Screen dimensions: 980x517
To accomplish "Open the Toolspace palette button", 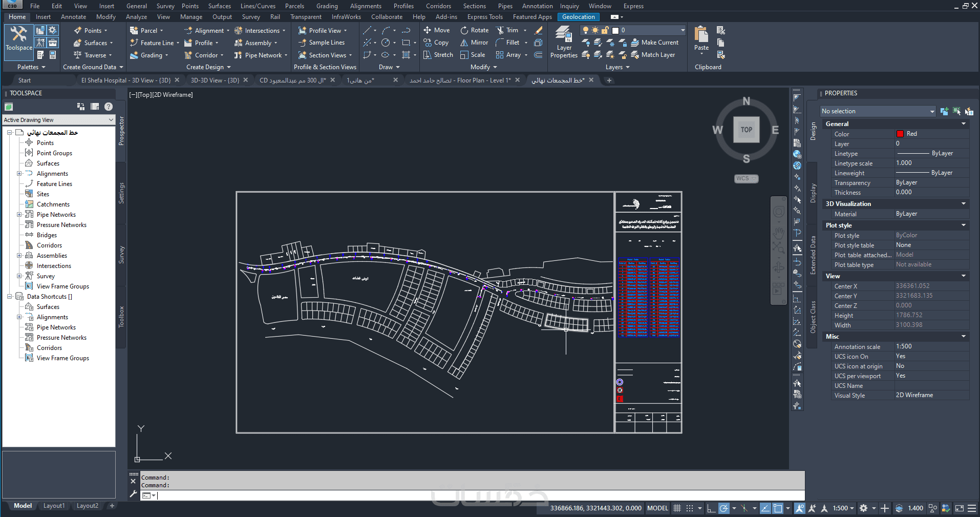I will pyautogui.click(x=19, y=39).
